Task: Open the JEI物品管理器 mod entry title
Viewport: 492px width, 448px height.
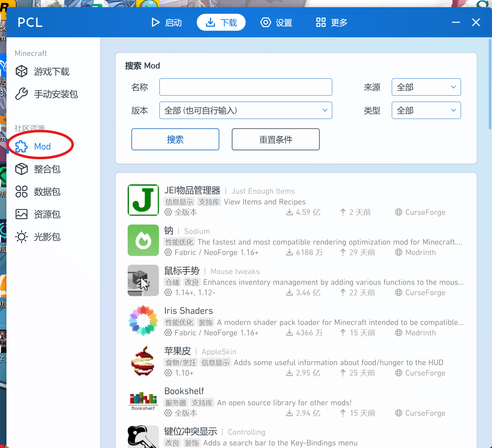Action: click(192, 190)
